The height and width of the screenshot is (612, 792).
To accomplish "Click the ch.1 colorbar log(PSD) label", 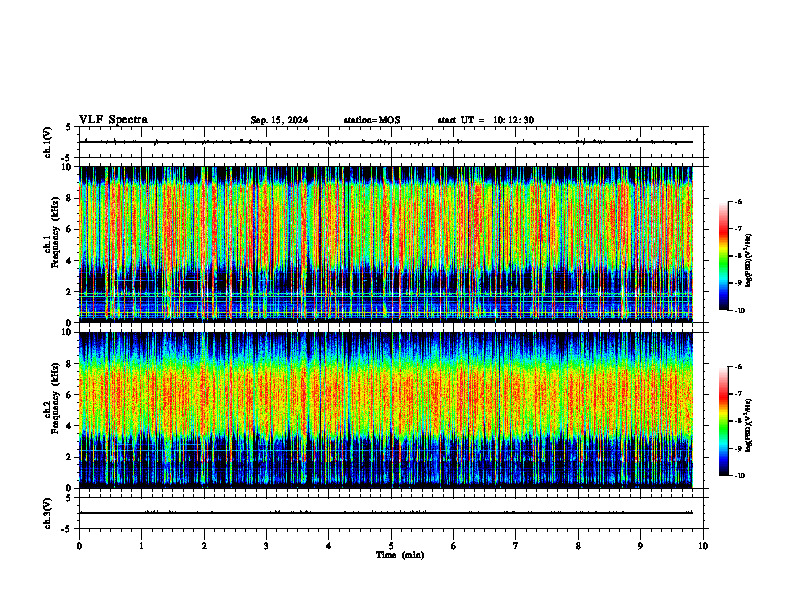I will 749,260.
